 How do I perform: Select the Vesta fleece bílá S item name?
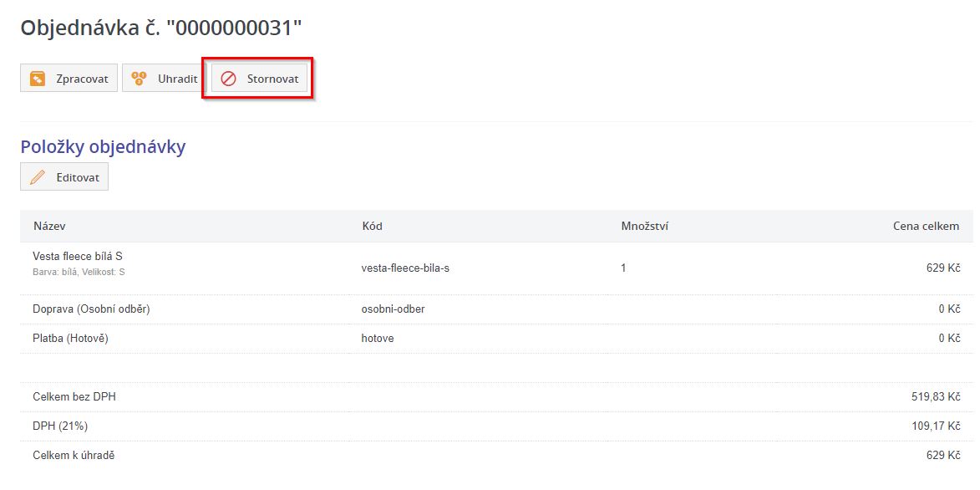pyautogui.click(x=78, y=257)
